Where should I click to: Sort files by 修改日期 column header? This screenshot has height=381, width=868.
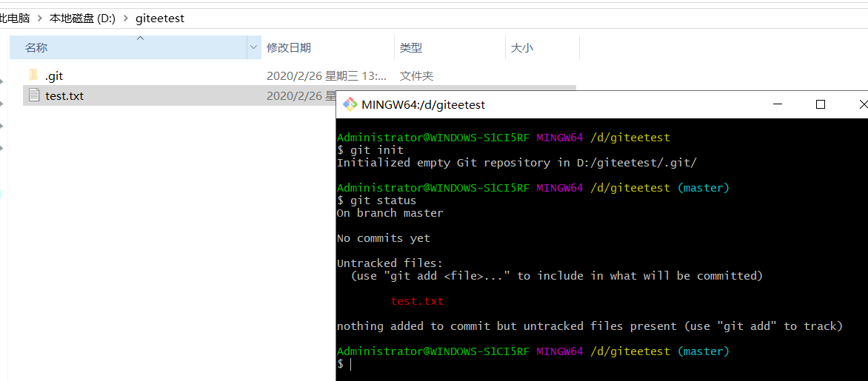tap(327, 47)
